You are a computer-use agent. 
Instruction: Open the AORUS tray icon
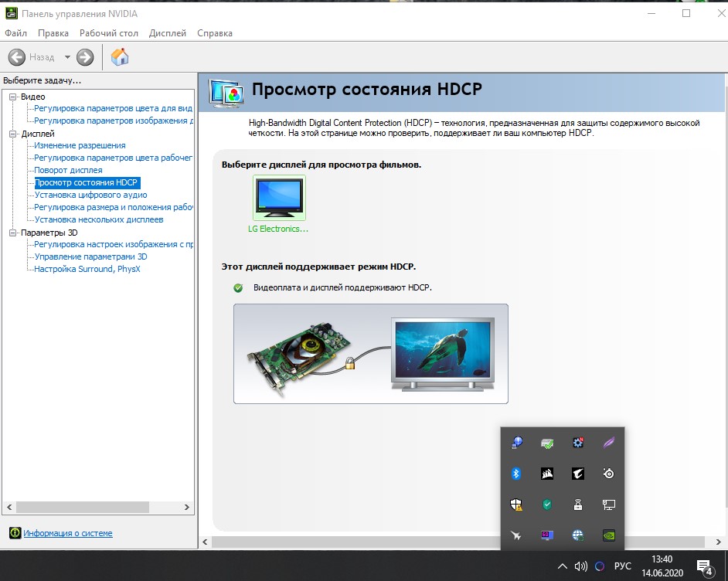click(577, 474)
